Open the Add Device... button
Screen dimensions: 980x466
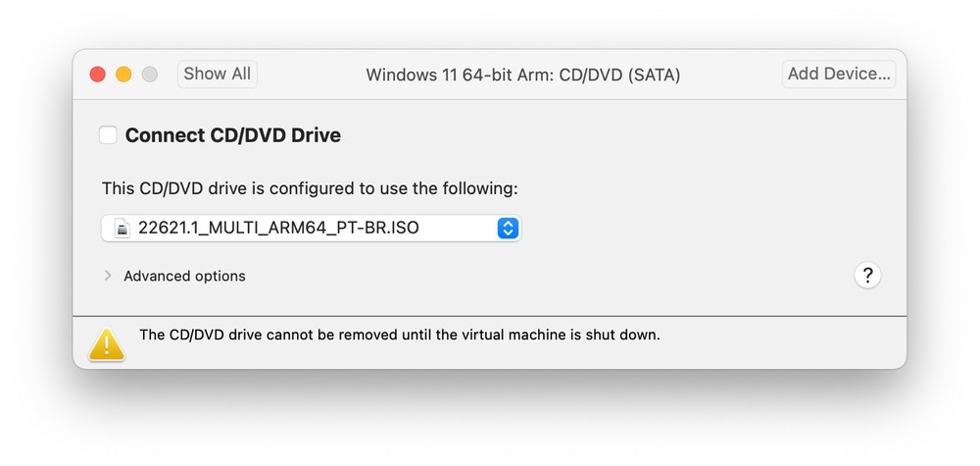pyautogui.click(x=839, y=74)
